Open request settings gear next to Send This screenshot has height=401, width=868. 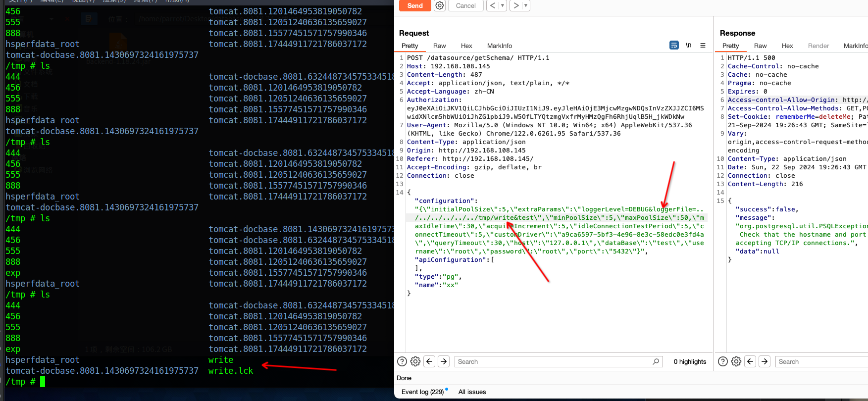(439, 5)
